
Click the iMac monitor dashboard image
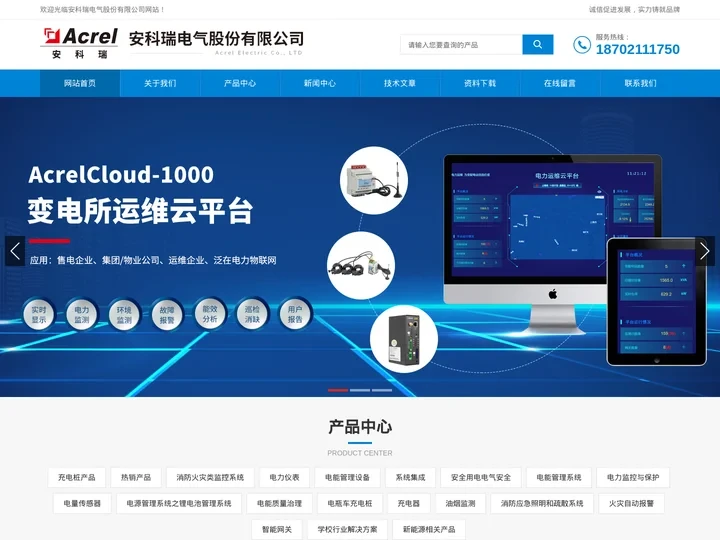click(553, 243)
